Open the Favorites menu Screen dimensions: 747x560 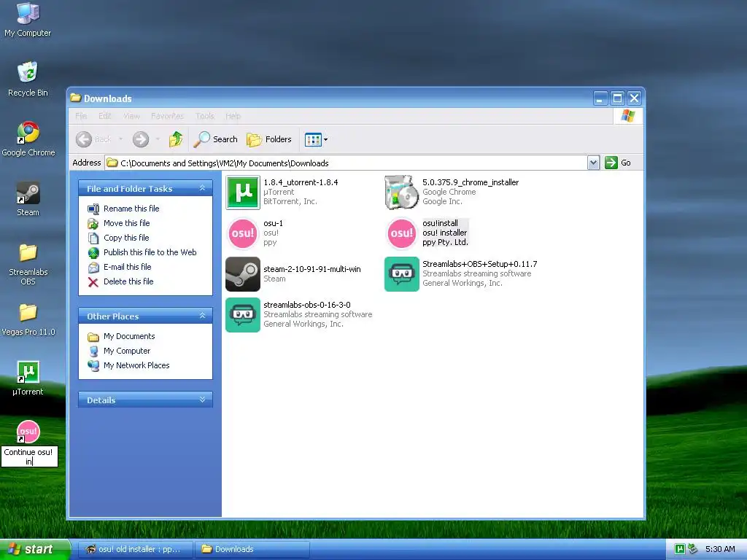click(x=167, y=116)
